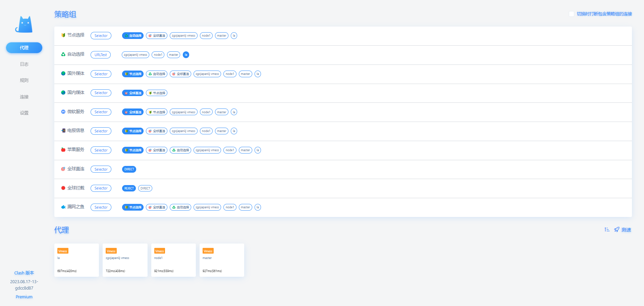The height and width of the screenshot is (306, 644).
Task: Select DIRECT in the 全球拦截 group
Action: (145, 188)
